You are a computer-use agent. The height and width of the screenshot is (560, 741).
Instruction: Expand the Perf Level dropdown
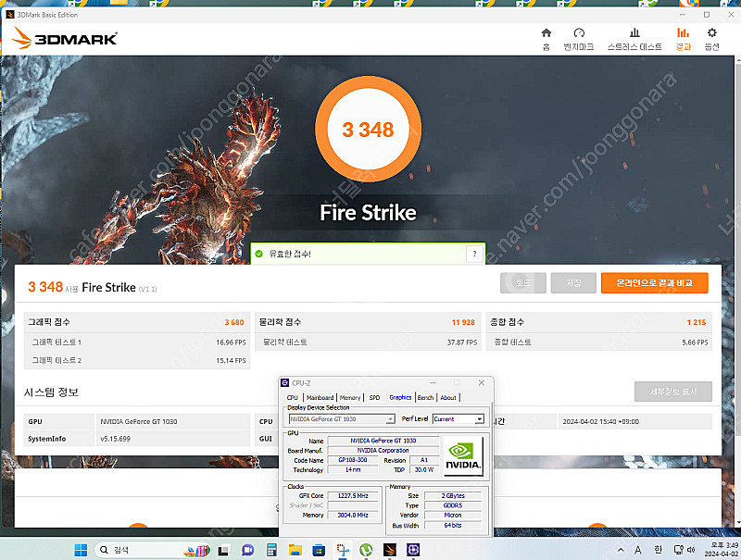point(480,418)
